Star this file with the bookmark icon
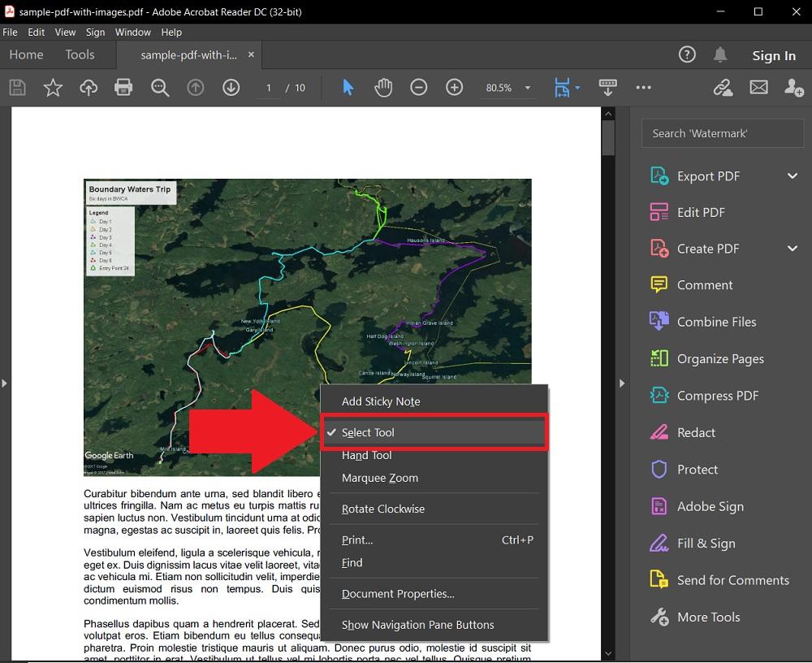The width and height of the screenshot is (812, 663). (x=53, y=88)
